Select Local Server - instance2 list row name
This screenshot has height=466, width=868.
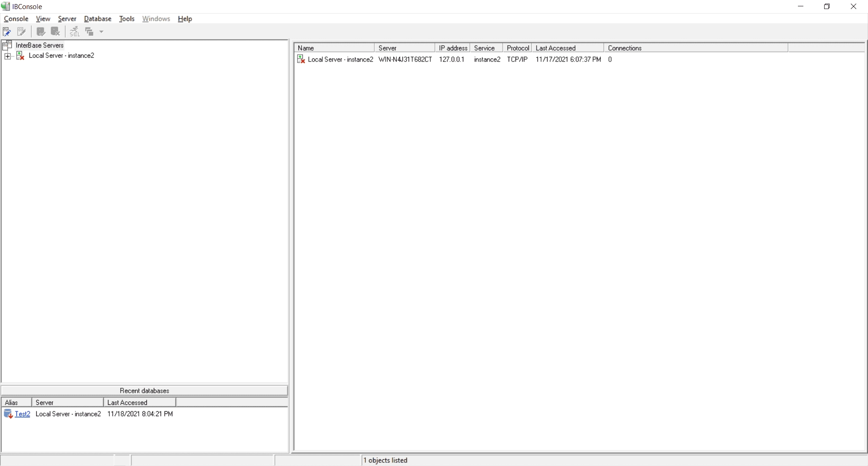(x=340, y=59)
